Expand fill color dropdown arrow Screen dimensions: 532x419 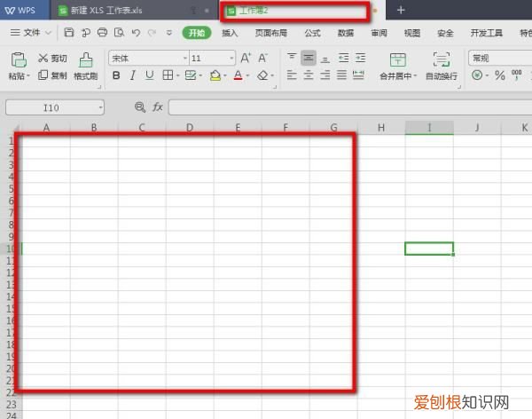[225, 75]
